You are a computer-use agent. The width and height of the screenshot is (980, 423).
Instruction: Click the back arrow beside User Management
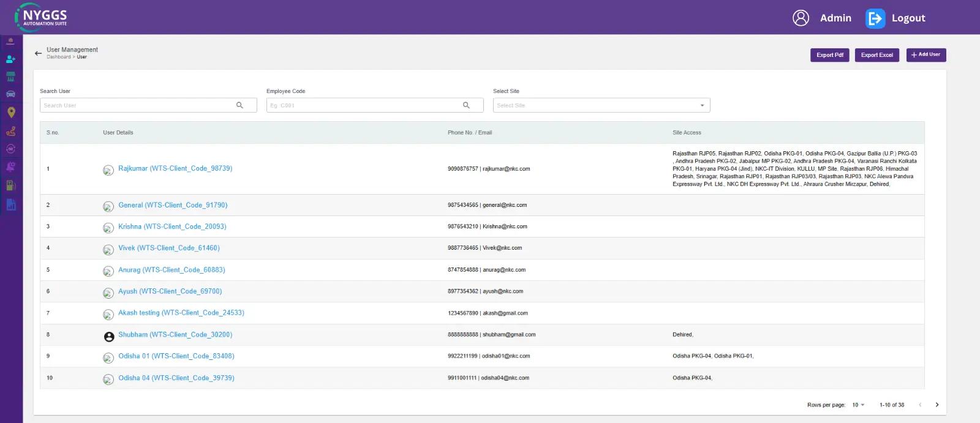click(x=38, y=53)
